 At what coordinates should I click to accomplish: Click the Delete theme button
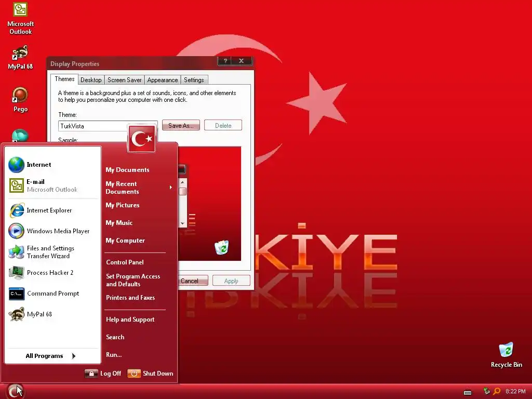[x=223, y=125]
